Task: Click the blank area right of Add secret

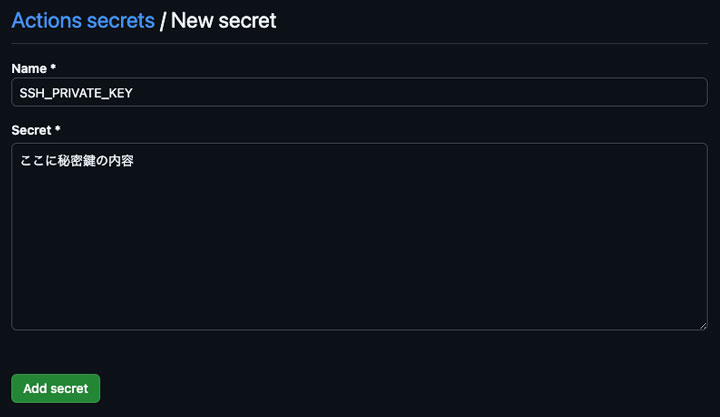Action: [400, 388]
